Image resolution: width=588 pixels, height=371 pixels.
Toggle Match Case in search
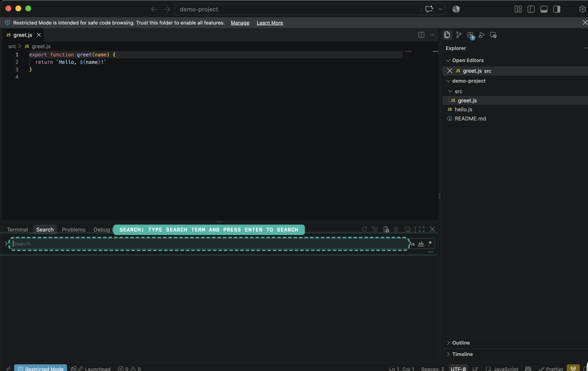tap(412, 244)
